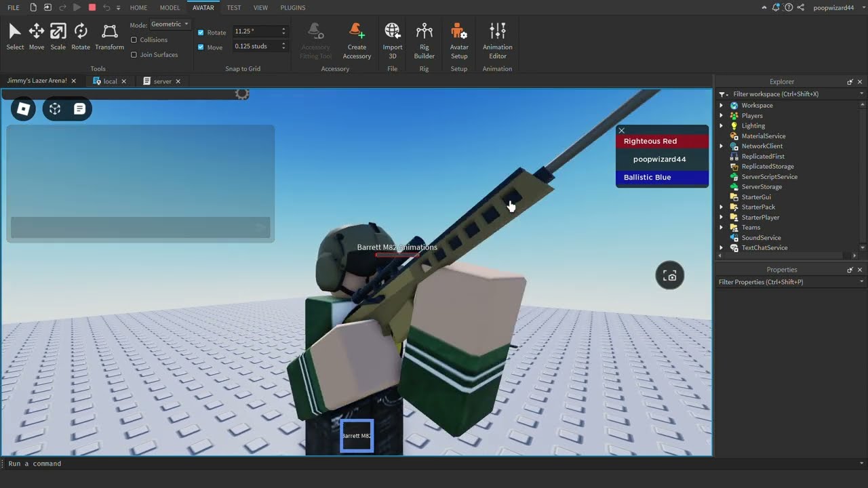Click the new file icon
This screenshot has width=868, height=488.
point(33,7)
